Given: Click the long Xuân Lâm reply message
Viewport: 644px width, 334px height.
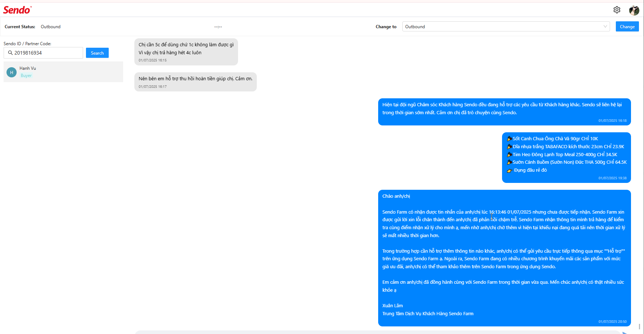Looking at the screenshot, I should point(505,258).
